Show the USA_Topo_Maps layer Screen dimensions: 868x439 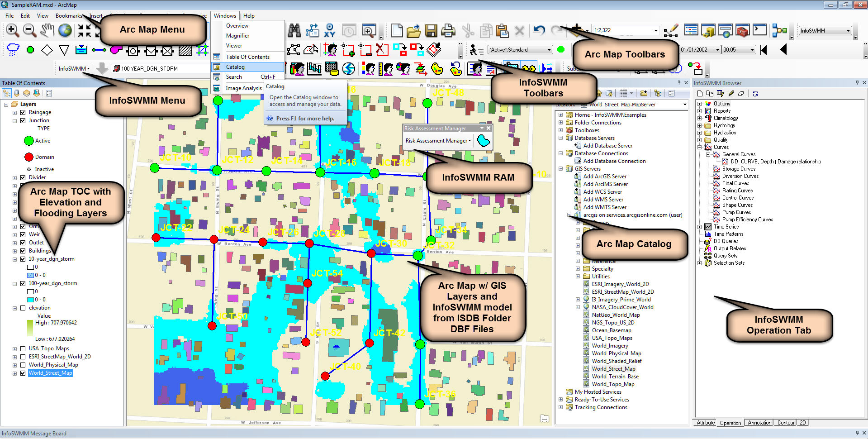coord(23,348)
